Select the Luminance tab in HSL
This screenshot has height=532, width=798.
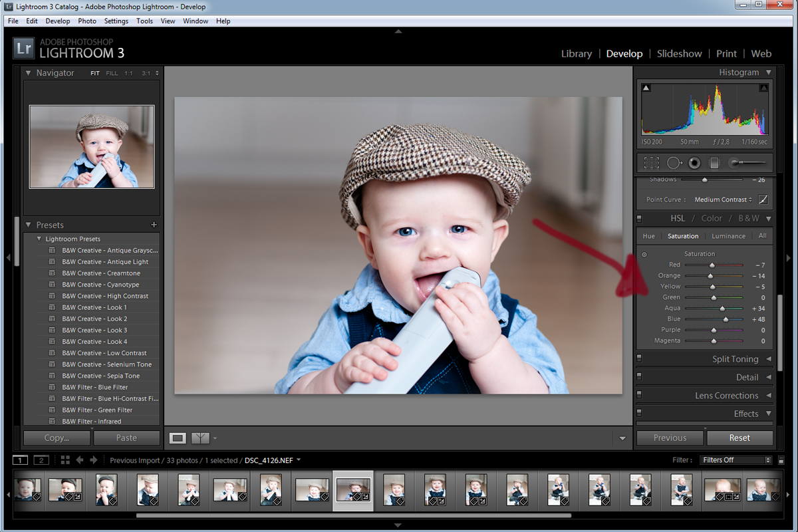728,236
